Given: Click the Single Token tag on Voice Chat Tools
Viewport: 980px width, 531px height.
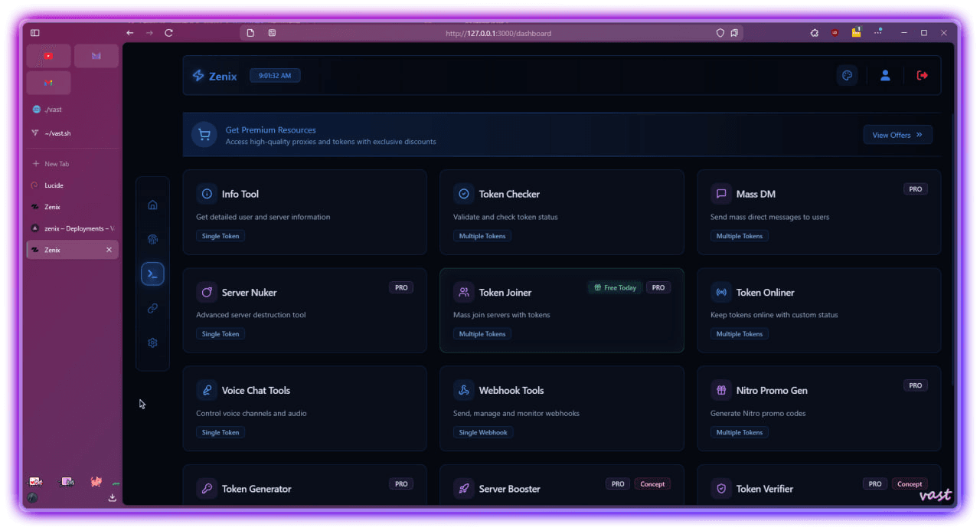Looking at the screenshot, I should coord(220,432).
